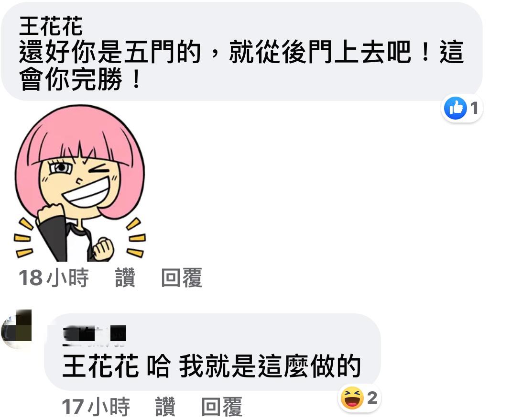Like the reply posted 17小時 ago
The image size is (511, 420).
click(165, 407)
